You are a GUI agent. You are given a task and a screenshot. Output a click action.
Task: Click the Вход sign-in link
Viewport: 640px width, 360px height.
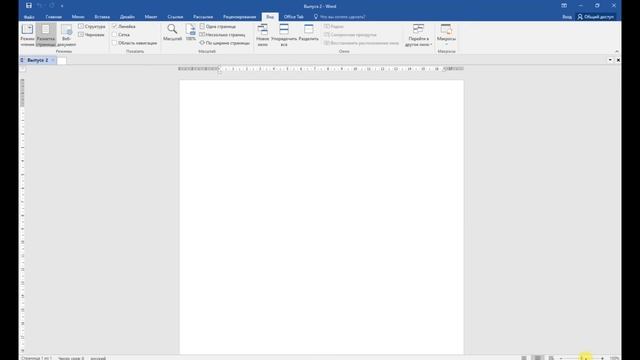click(x=567, y=17)
